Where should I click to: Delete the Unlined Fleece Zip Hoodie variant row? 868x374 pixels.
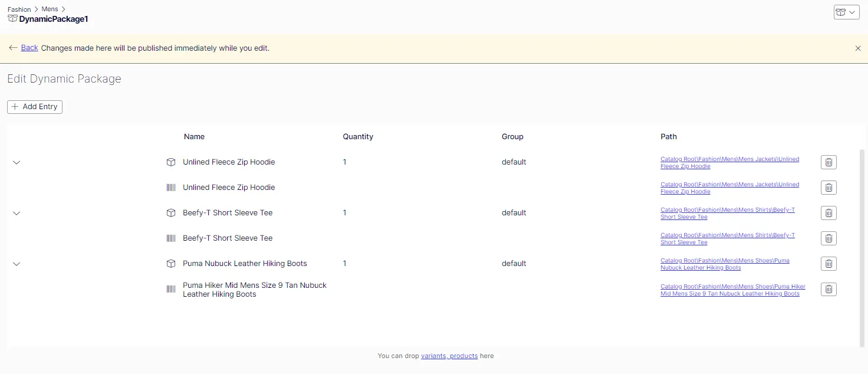pyautogui.click(x=828, y=188)
